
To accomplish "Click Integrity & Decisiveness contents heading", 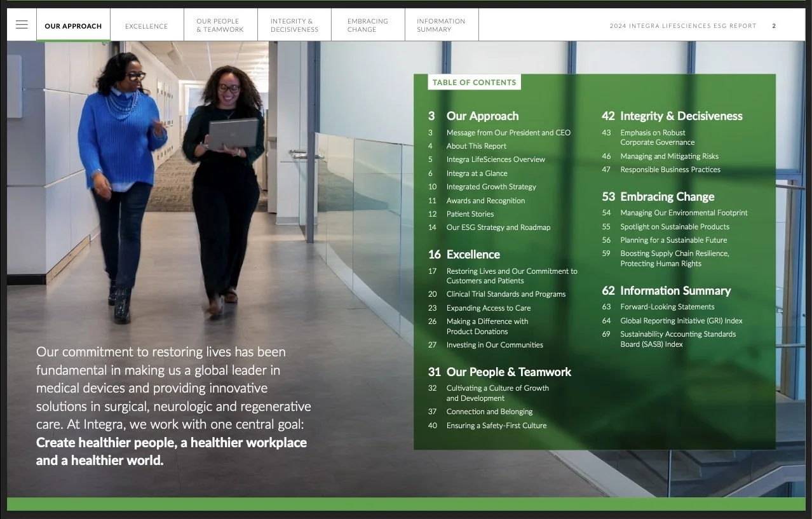I will pyautogui.click(x=672, y=116).
